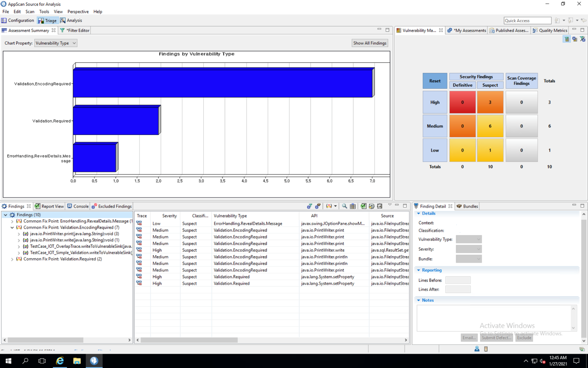Screen dimensions: 588x368
Task: Open Internet Explorer from the taskbar
Action: coord(60,361)
